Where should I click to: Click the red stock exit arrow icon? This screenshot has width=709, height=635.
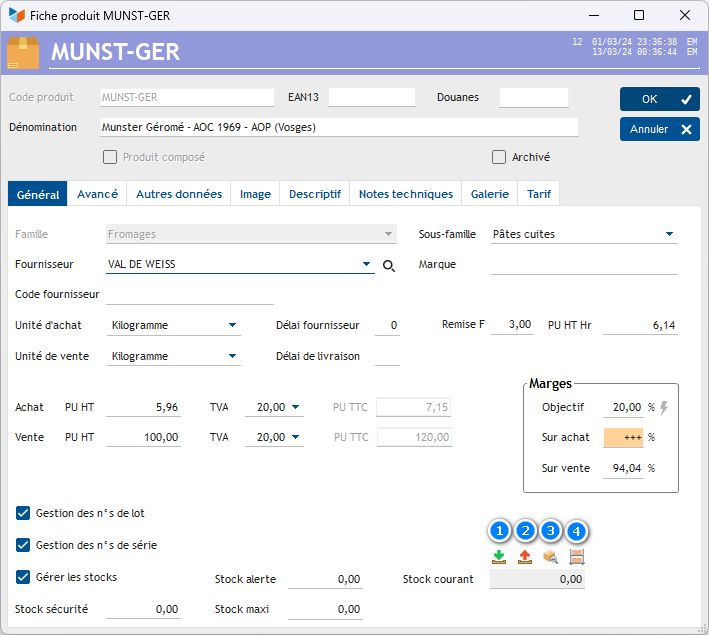(x=524, y=557)
